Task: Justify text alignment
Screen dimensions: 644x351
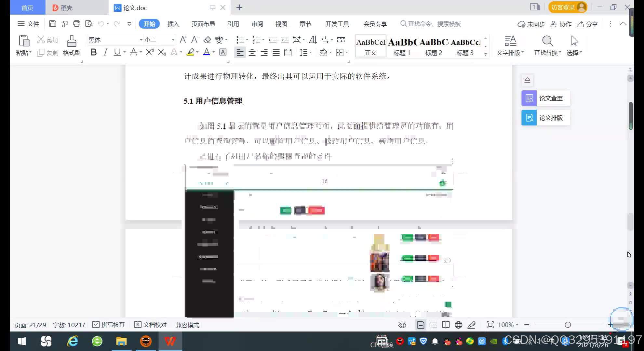Action: pos(276,52)
